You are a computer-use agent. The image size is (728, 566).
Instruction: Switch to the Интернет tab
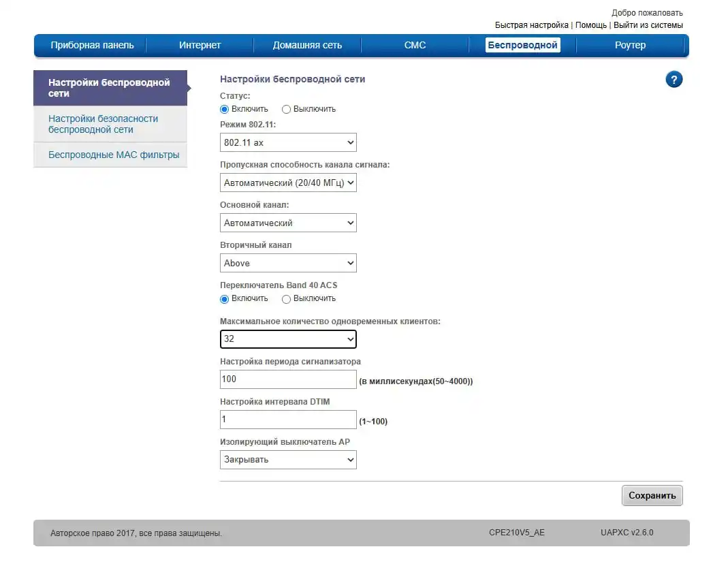coord(200,45)
